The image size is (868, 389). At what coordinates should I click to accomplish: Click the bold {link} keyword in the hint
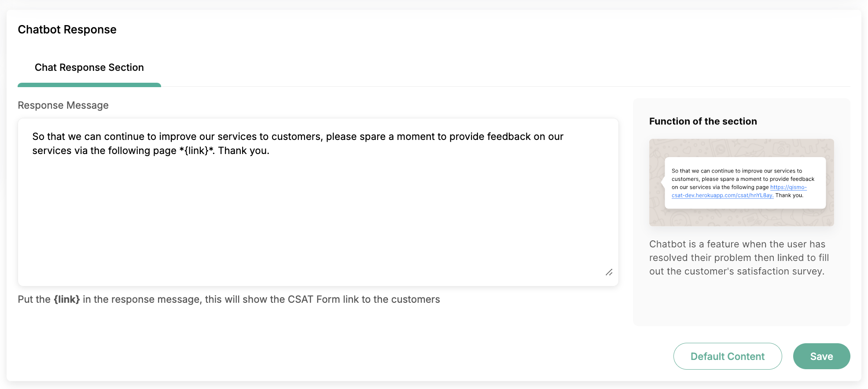[67, 299]
